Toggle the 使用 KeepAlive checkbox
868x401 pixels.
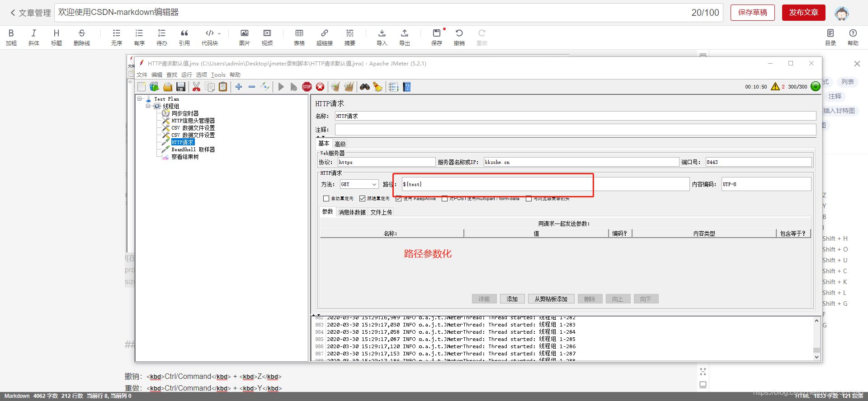click(x=398, y=199)
